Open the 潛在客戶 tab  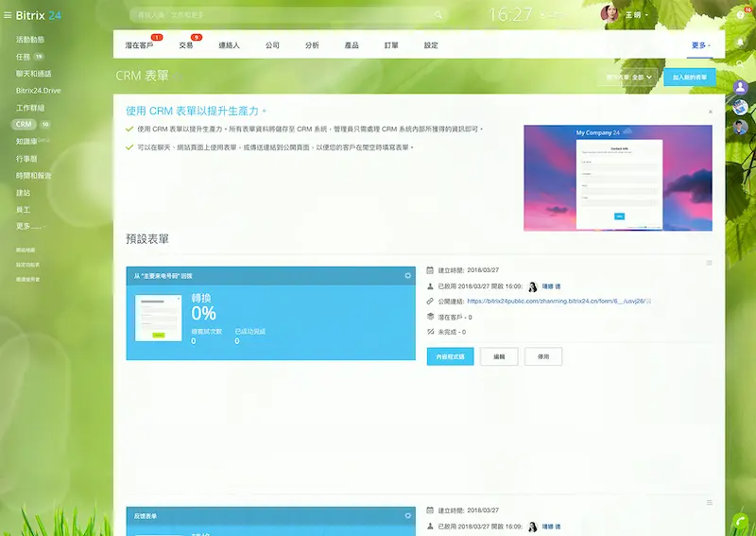click(x=139, y=45)
